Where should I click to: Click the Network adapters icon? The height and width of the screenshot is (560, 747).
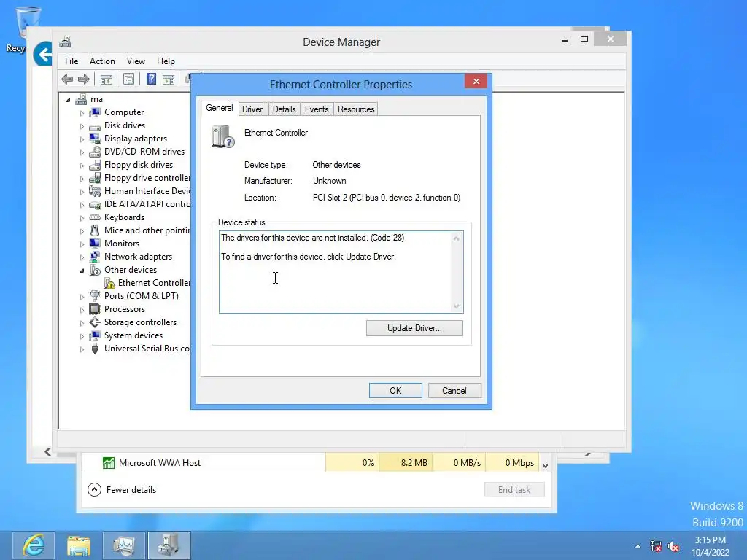pyautogui.click(x=95, y=257)
